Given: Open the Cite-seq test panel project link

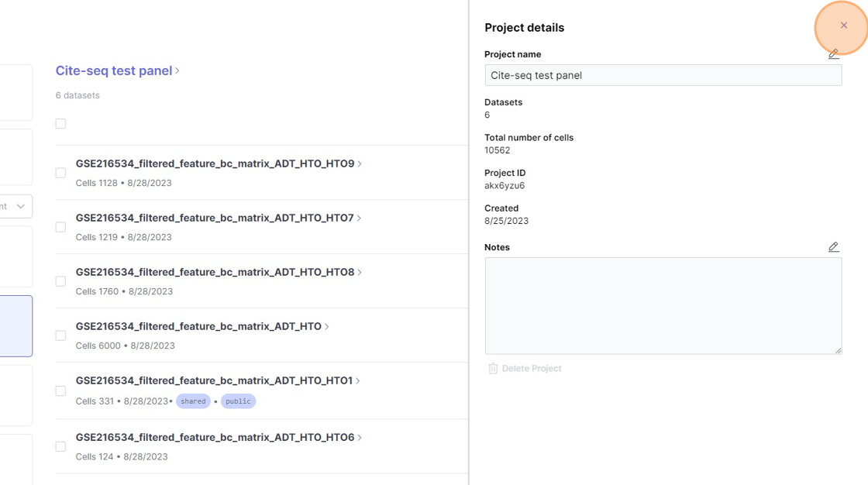Looking at the screenshot, I should [x=113, y=71].
